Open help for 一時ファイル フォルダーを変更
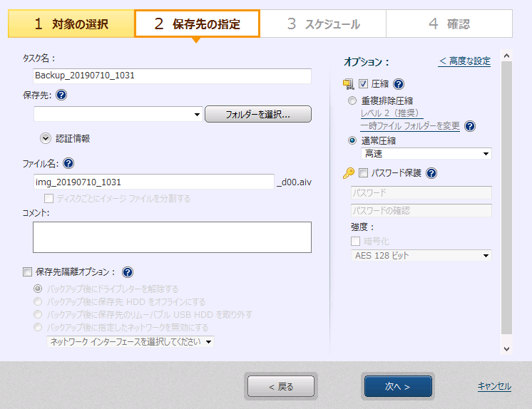 pyautogui.click(x=470, y=126)
